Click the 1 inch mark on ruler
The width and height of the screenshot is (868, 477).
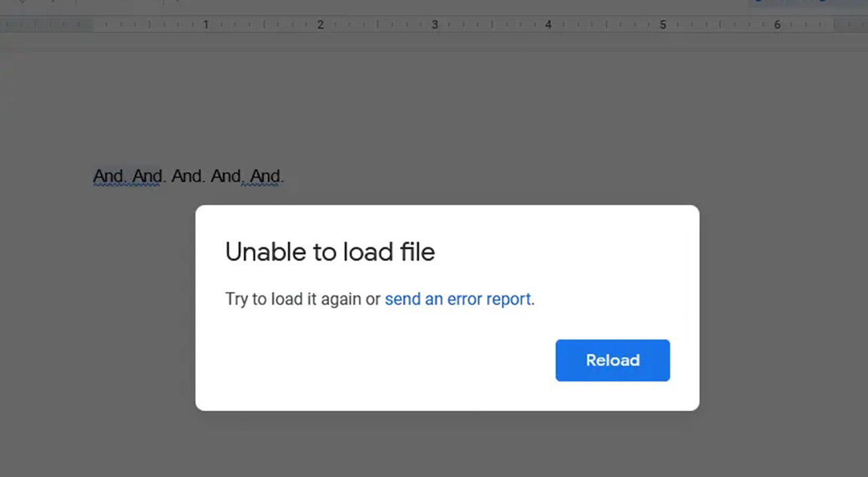coord(206,24)
